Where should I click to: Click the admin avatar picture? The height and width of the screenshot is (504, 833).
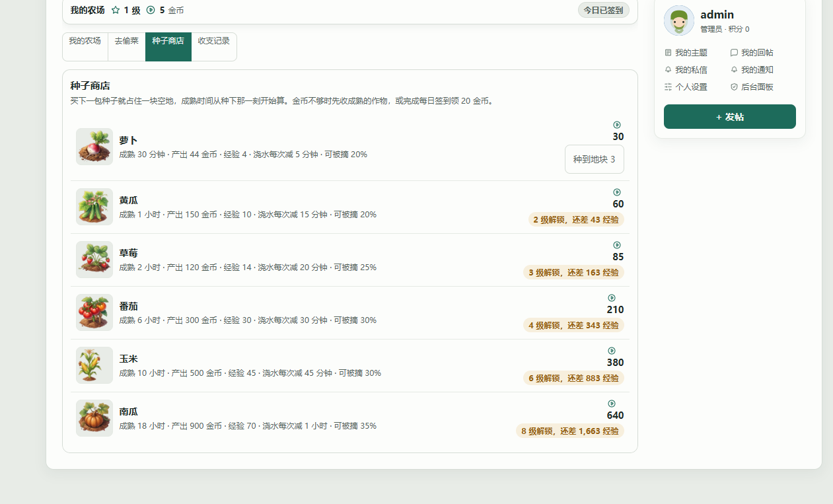pos(679,20)
